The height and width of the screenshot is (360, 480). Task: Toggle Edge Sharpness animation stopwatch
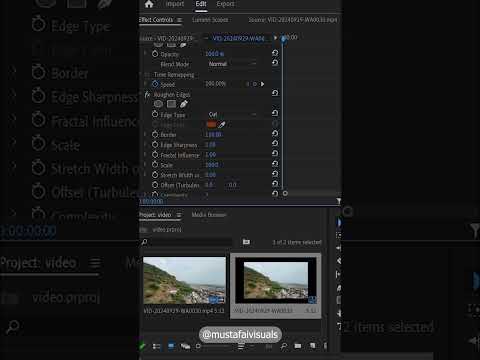point(155,145)
